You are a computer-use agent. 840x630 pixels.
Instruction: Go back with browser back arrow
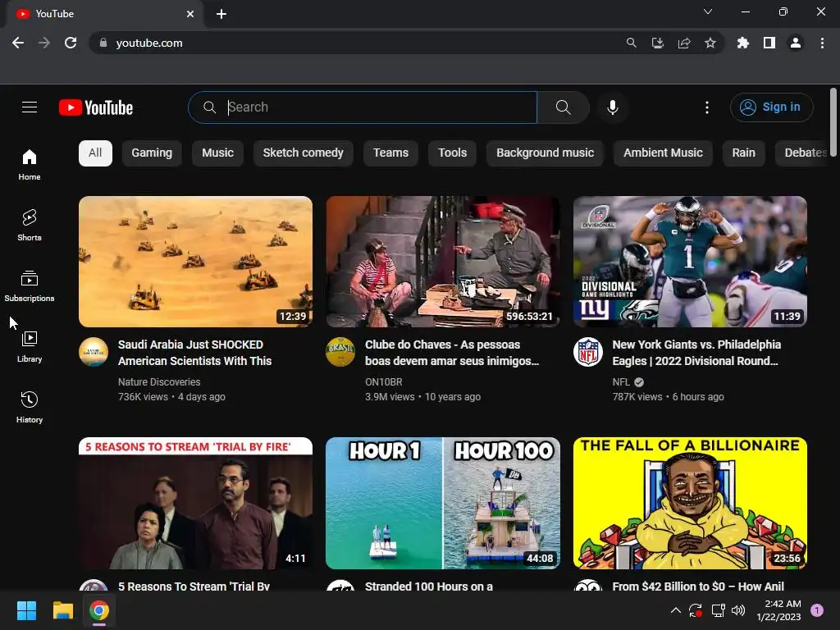18,43
